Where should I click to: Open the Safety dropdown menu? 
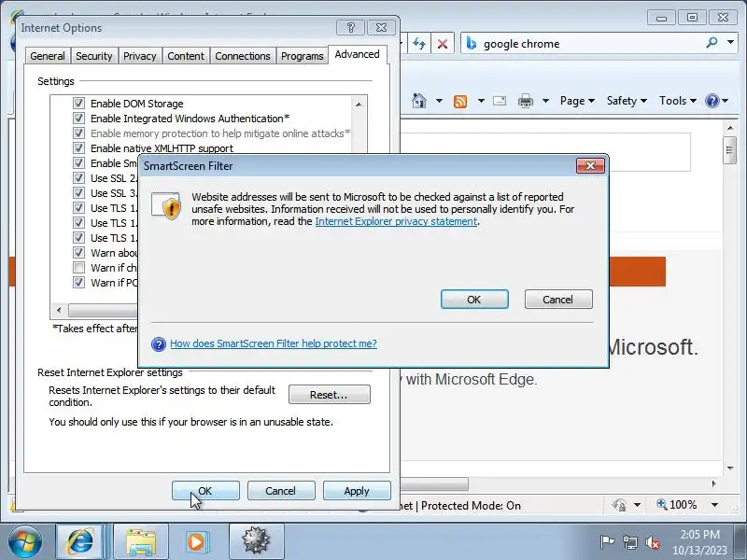[627, 101]
